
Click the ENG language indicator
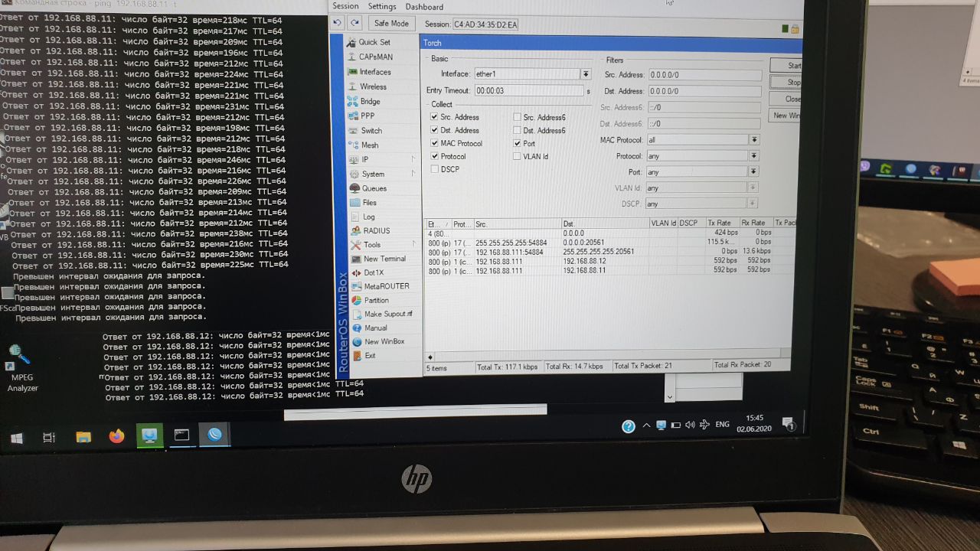coord(722,423)
